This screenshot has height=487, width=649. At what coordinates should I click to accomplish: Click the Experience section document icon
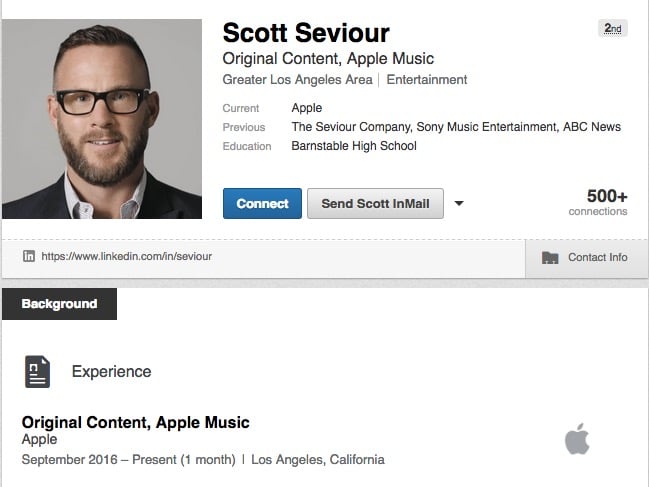pos(37,371)
